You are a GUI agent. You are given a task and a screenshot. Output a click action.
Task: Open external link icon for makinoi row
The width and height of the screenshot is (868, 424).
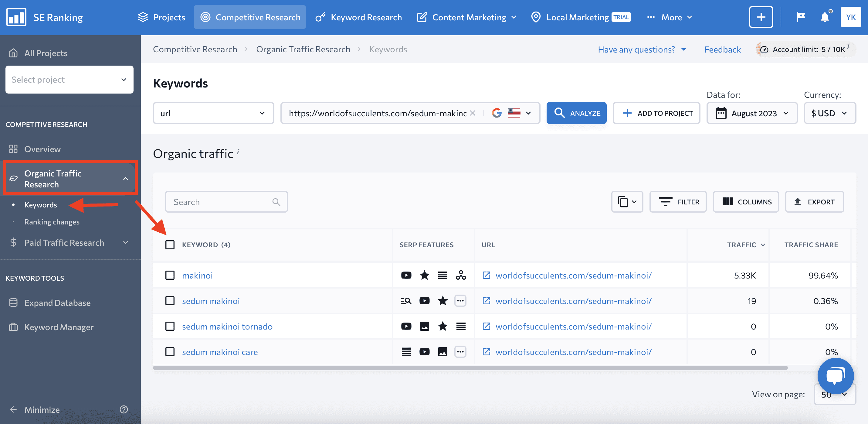[486, 275]
